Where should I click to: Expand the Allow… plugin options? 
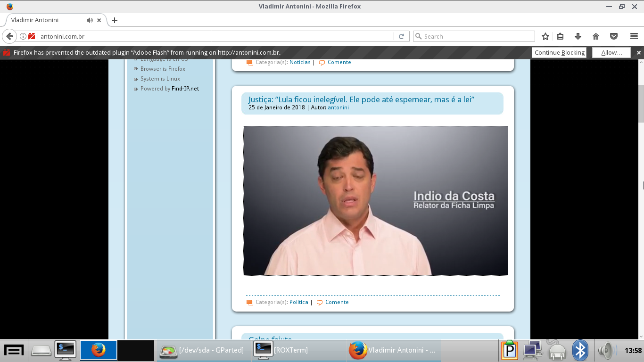point(611,52)
